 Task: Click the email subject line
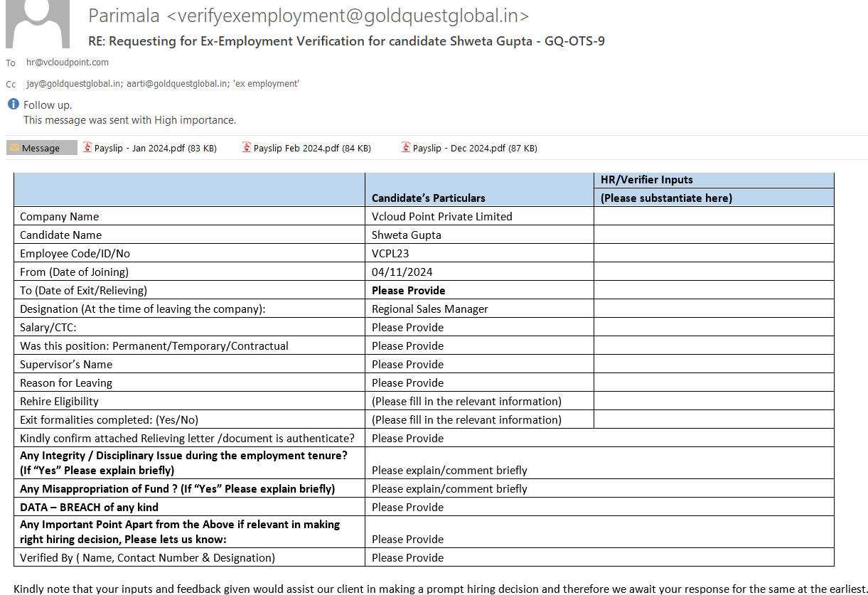pos(346,41)
